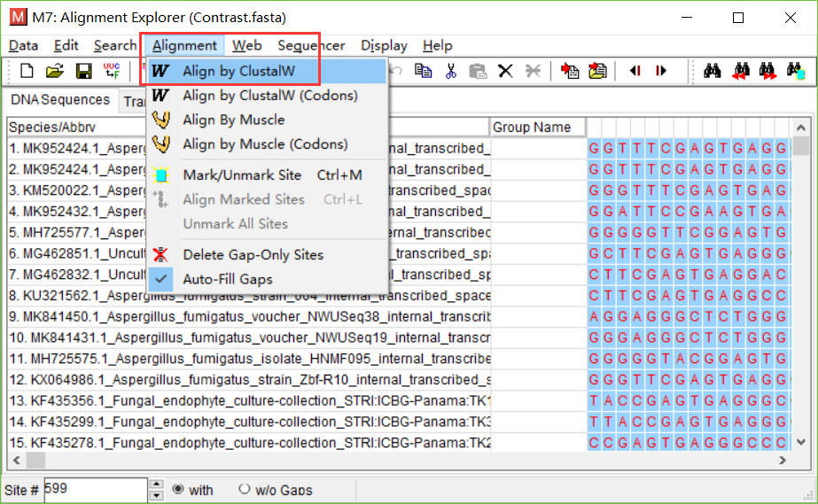This screenshot has width=818, height=504.
Task: Click the M7 app icon in title bar
Action: click(x=18, y=17)
